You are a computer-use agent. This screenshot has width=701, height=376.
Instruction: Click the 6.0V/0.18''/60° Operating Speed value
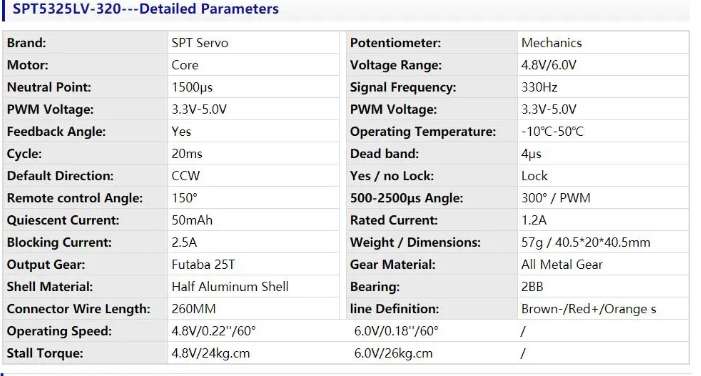[396, 331]
